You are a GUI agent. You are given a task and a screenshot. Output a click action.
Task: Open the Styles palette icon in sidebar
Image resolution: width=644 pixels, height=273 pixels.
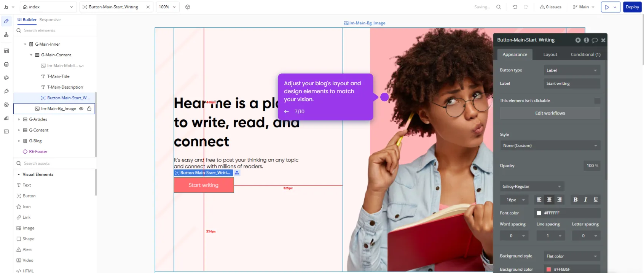click(x=6, y=78)
